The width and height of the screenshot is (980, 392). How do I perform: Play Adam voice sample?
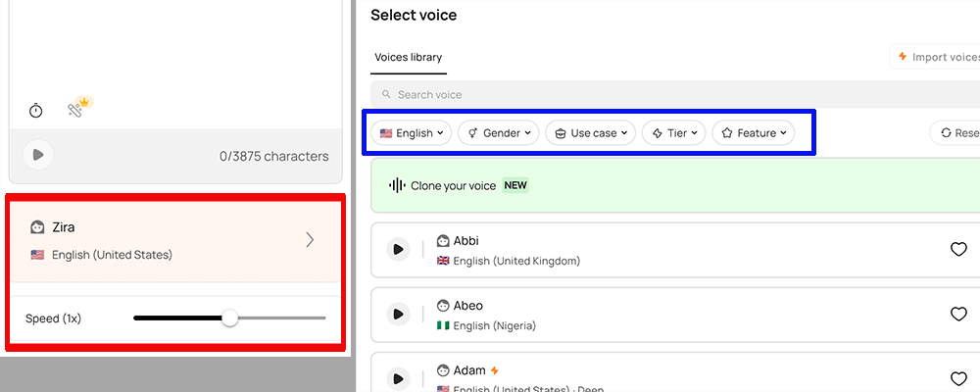(397, 379)
